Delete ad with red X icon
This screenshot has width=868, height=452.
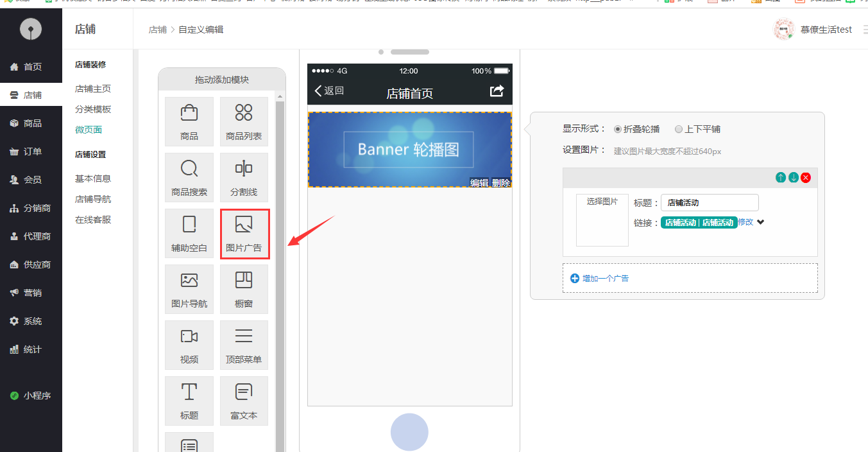(x=806, y=178)
